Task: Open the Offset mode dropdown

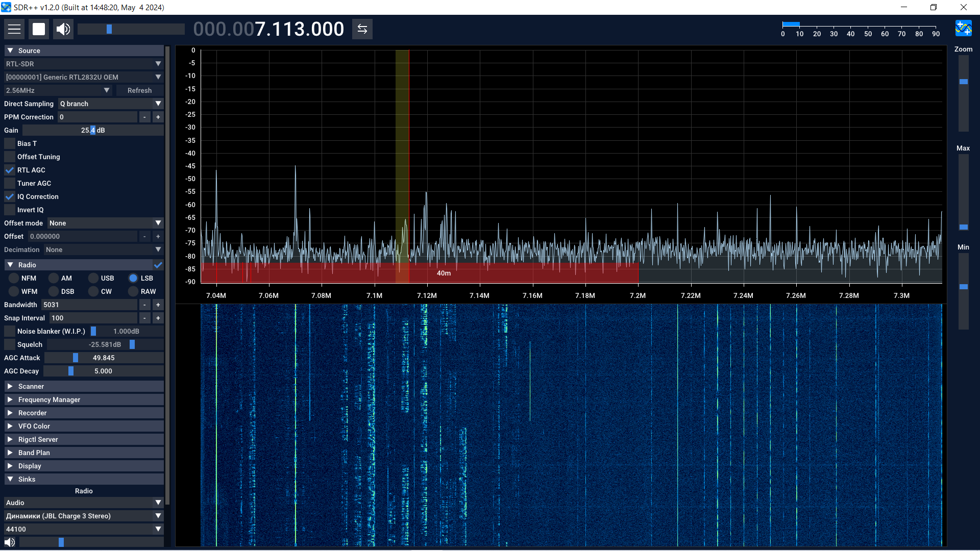Action: tap(106, 223)
